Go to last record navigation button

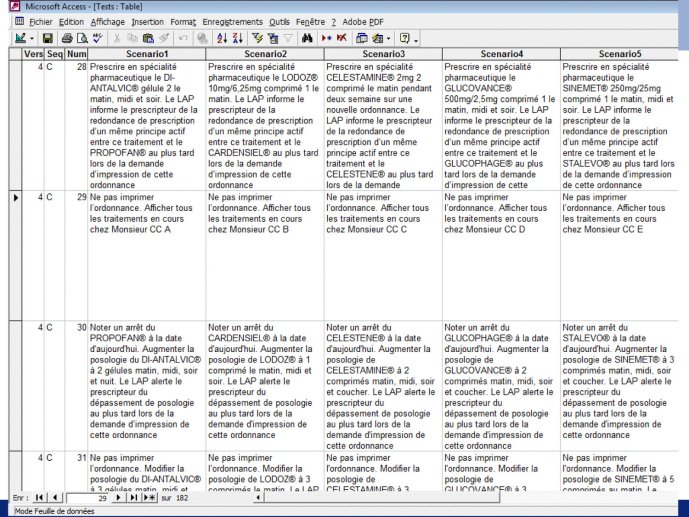[x=134, y=497]
